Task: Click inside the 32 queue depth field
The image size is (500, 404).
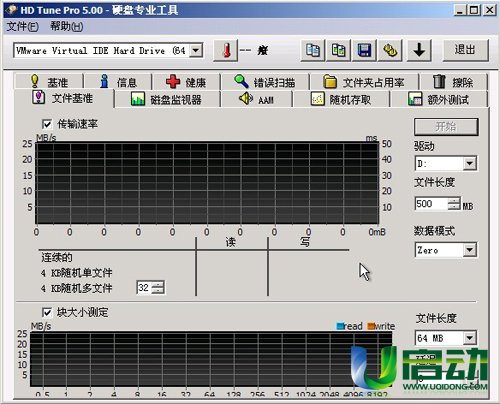Action: click(x=144, y=288)
